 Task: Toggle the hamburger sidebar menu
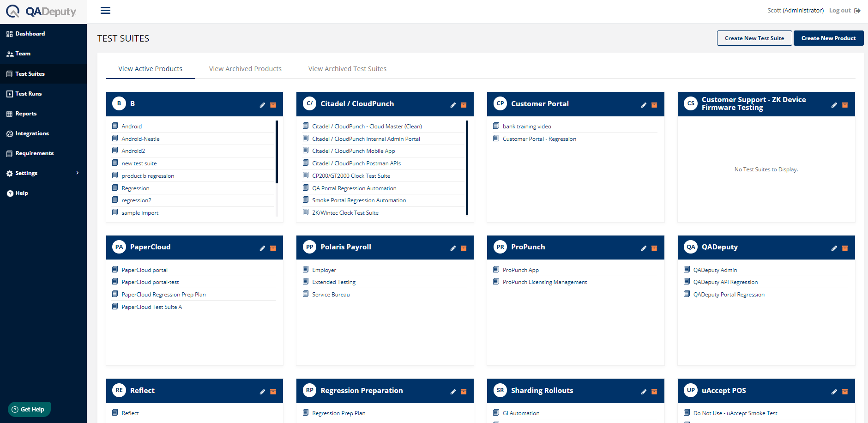pos(105,11)
